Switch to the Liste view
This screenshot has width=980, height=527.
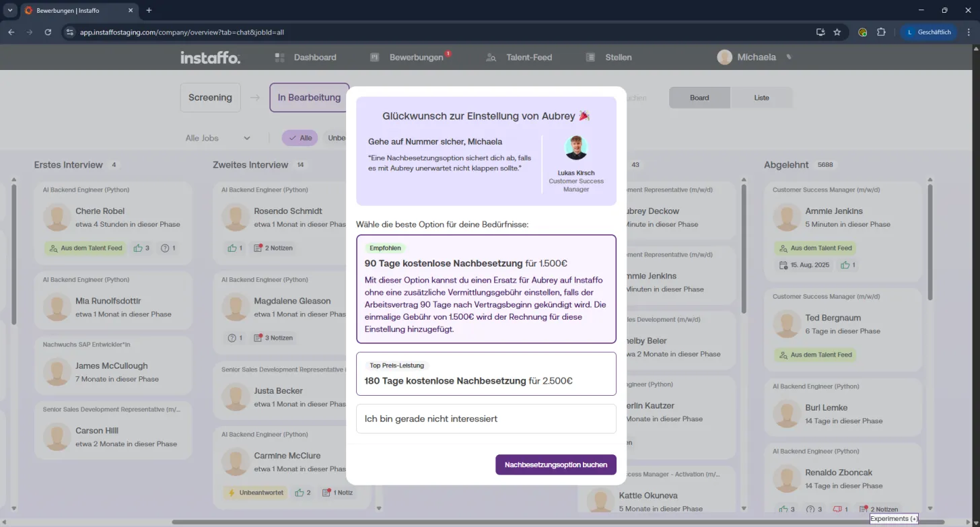click(x=761, y=98)
